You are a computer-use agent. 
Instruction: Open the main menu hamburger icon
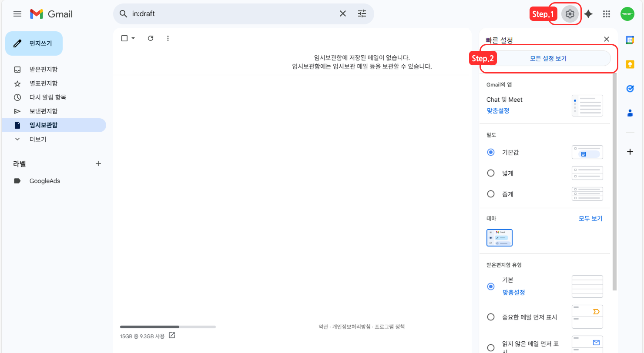coord(17,14)
